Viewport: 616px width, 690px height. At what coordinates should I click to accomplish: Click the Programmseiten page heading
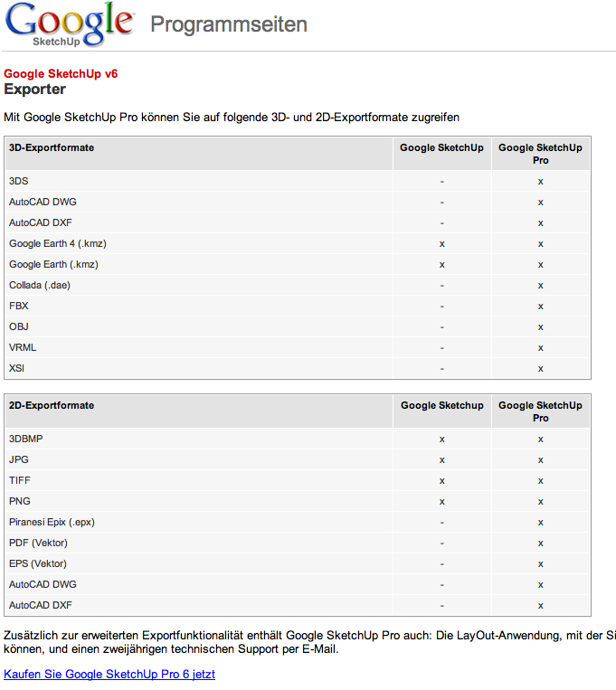click(229, 24)
